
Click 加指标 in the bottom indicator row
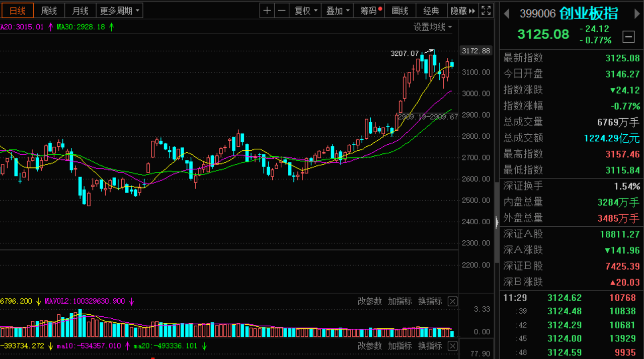(400, 346)
